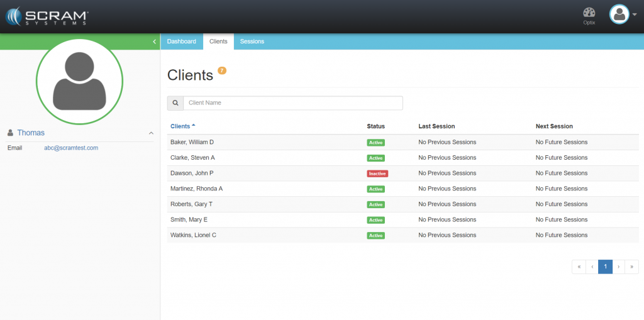Focus the Client Name search field
The height and width of the screenshot is (320, 644).
tap(292, 102)
